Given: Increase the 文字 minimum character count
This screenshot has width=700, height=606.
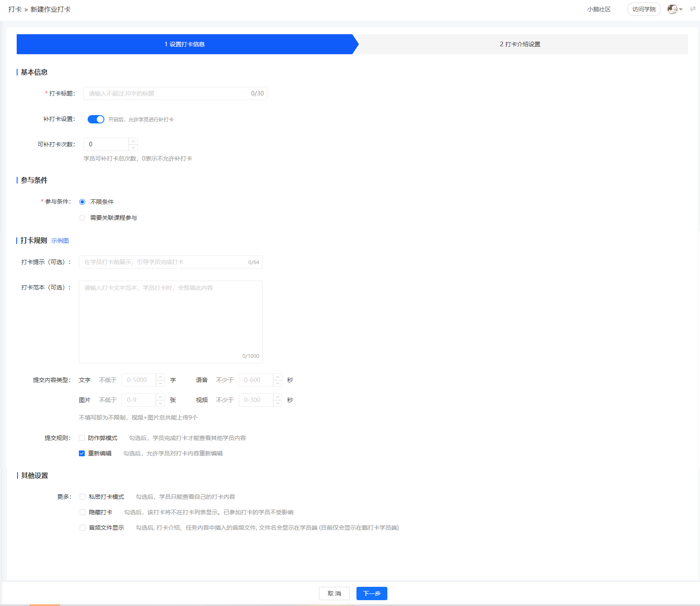Looking at the screenshot, I should click(160, 377).
